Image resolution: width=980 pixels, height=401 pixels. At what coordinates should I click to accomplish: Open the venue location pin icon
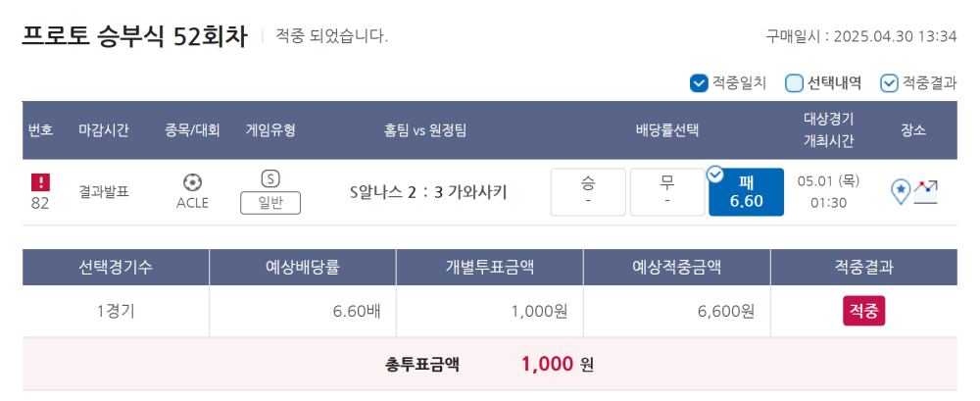tap(901, 191)
